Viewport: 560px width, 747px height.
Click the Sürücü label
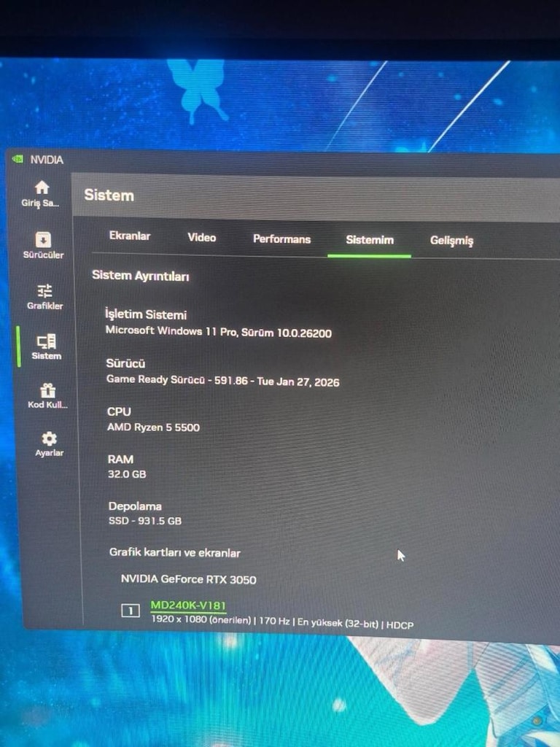click(125, 363)
